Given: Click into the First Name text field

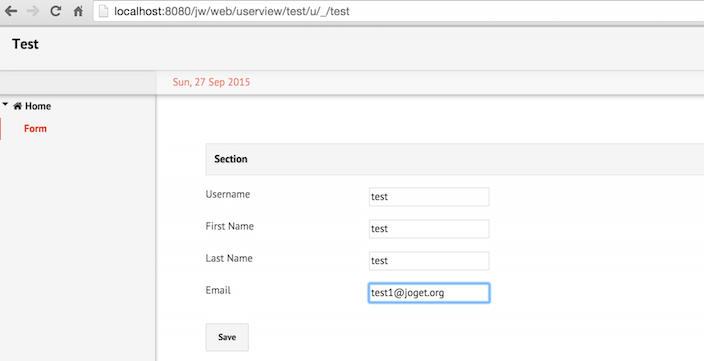Looking at the screenshot, I should [429, 229].
